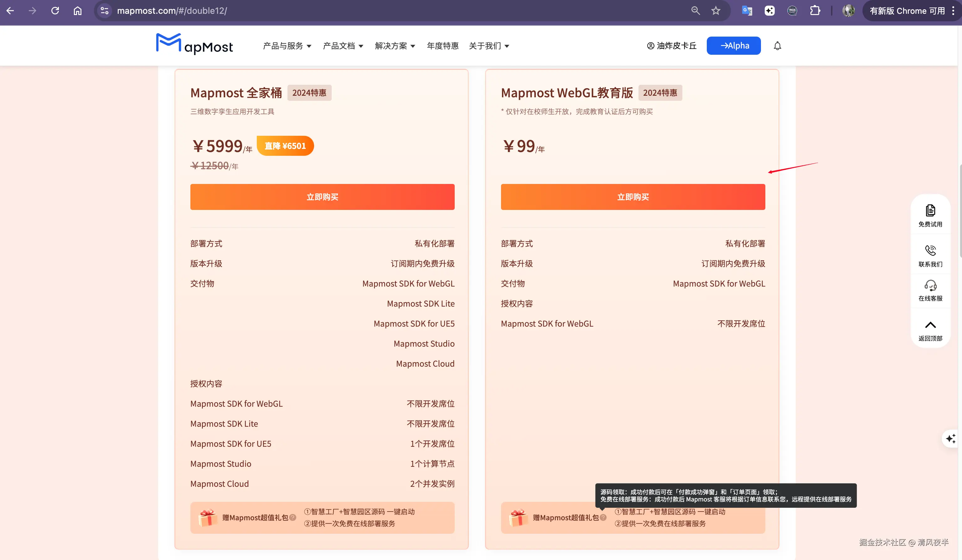
Task: Reload the page with refresh icon
Action: pos(55,11)
